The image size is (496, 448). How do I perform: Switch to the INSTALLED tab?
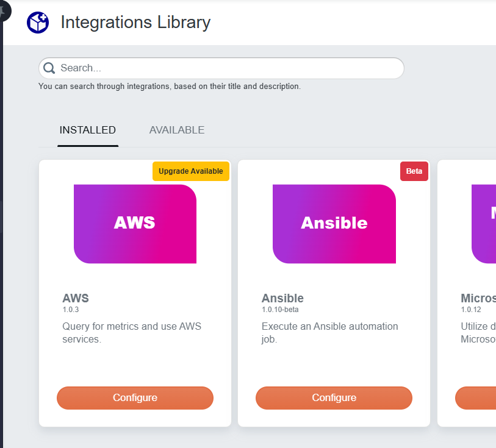(88, 130)
